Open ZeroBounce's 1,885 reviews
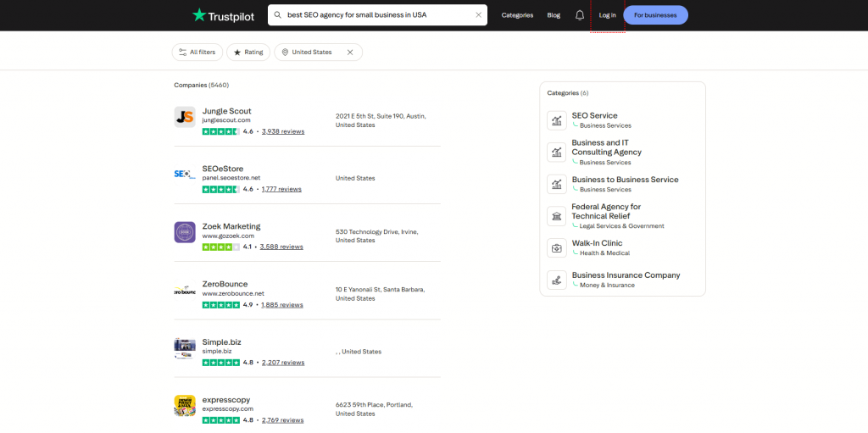The width and height of the screenshot is (868, 433). pos(282,304)
